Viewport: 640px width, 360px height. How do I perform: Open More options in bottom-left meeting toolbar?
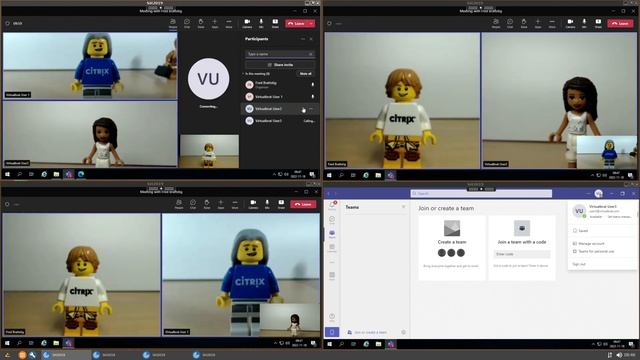tap(235, 204)
